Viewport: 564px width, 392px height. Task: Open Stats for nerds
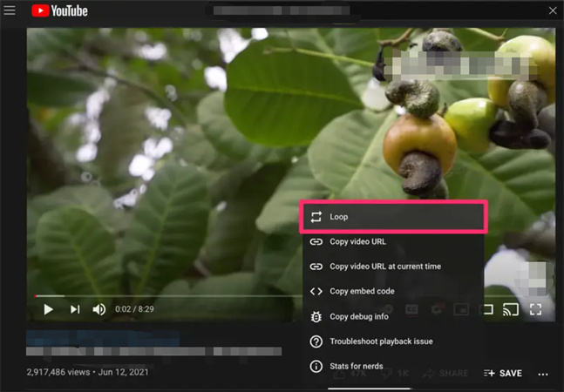pyautogui.click(x=393, y=366)
